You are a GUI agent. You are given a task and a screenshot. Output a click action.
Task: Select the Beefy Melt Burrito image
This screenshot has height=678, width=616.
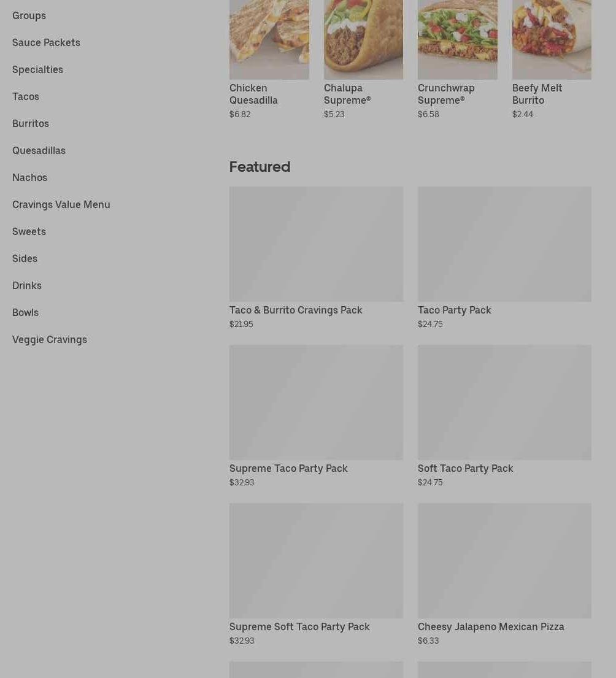pyautogui.click(x=552, y=40)
